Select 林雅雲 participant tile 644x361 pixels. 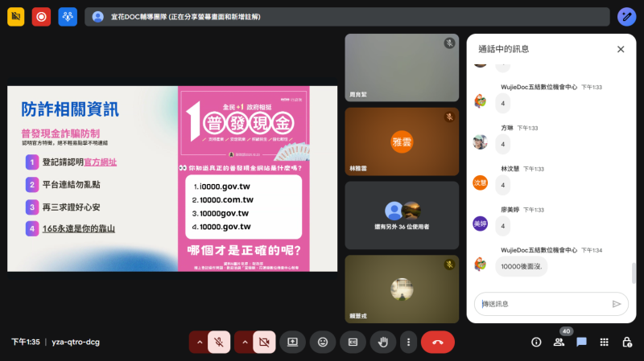click(402, 142)
